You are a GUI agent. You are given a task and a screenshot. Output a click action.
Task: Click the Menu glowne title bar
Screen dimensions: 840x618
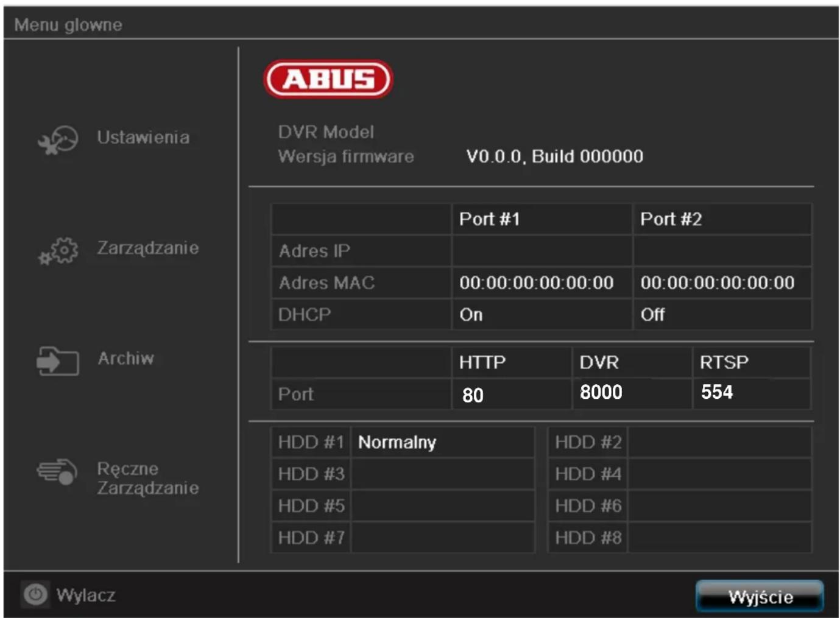(x=69, y=25)
